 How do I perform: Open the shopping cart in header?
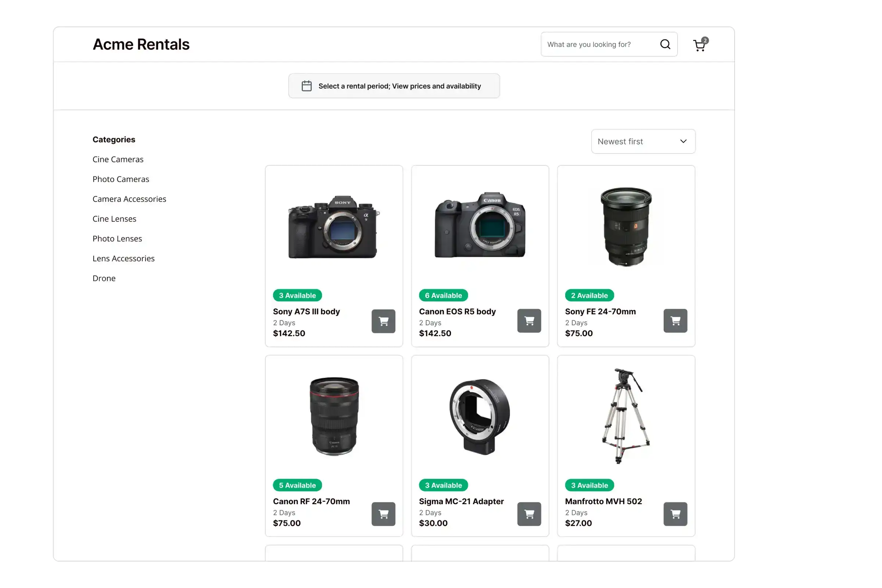[x=699, y=45]
